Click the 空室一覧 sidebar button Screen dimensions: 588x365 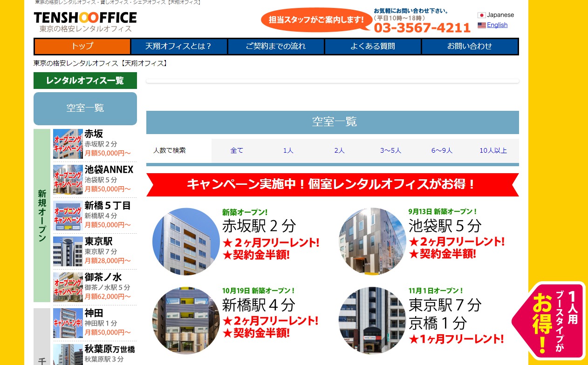point(85,108)
